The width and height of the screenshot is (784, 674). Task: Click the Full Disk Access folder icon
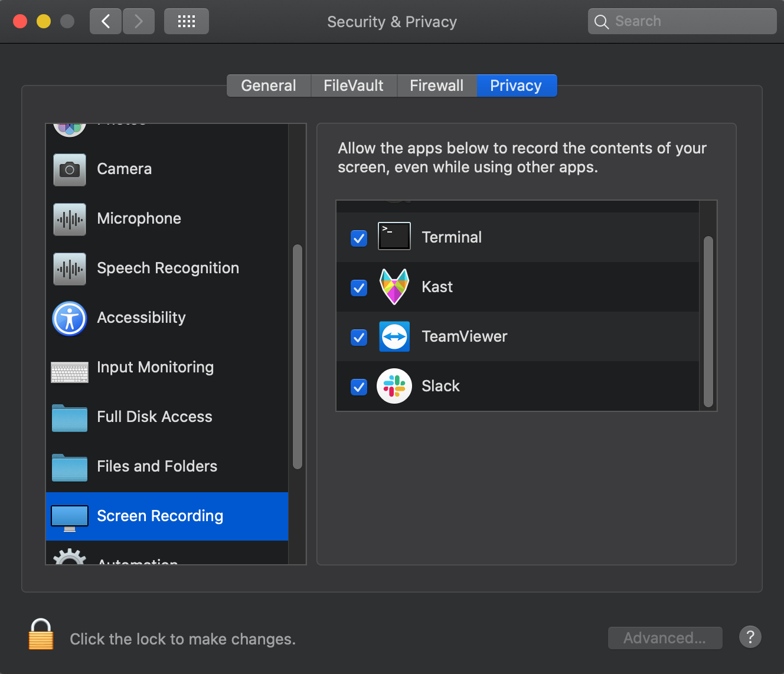[x=70, y=418]
